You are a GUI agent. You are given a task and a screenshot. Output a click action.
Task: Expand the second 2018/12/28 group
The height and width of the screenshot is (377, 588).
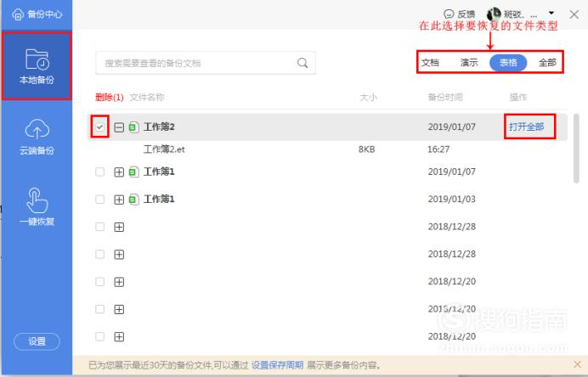pyautogui.click(x=119, y=255)
